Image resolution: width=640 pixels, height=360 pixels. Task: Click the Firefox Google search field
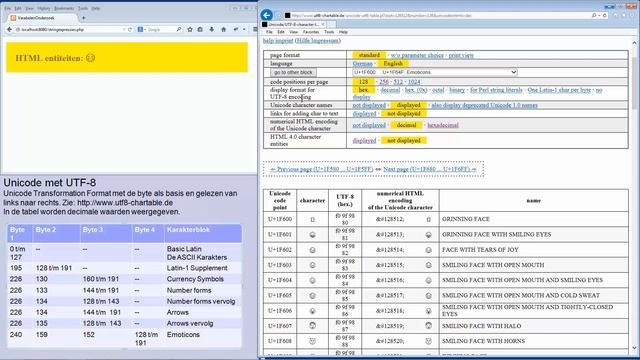(161, 29)
